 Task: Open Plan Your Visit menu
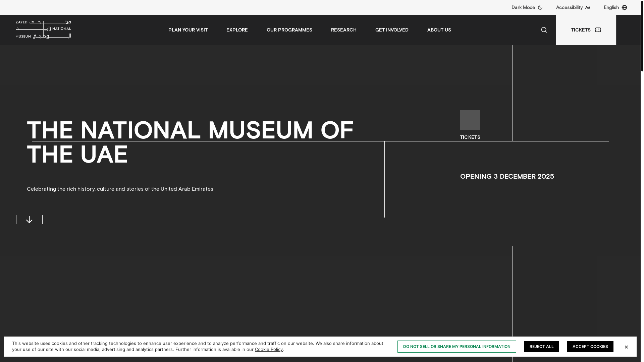[x=188, y=30]
